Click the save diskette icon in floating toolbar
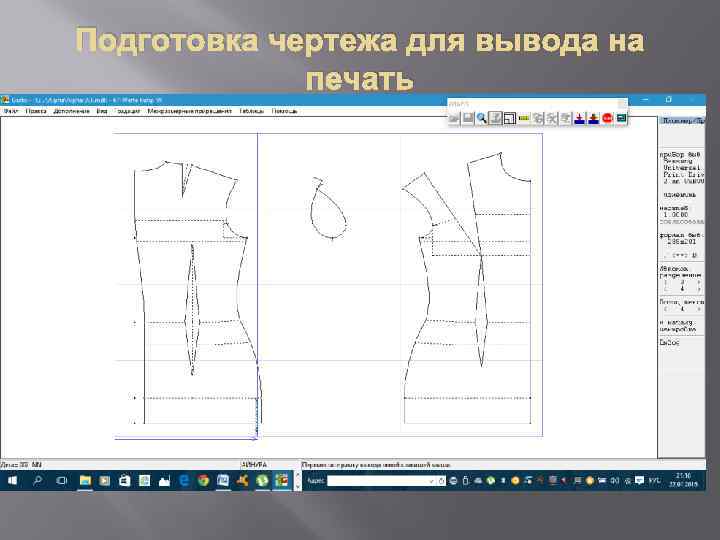Image resolution: width=720 pixels, height=540 pixels. pyautogui.click(x=468, y=118)
